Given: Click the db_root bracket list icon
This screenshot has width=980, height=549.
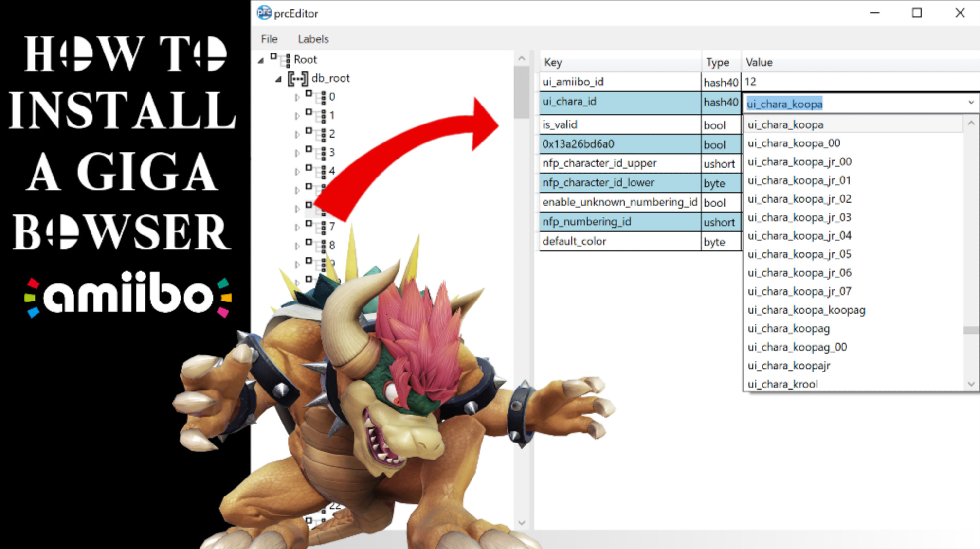Looking at the screenshot, I should tap(297, 78).
